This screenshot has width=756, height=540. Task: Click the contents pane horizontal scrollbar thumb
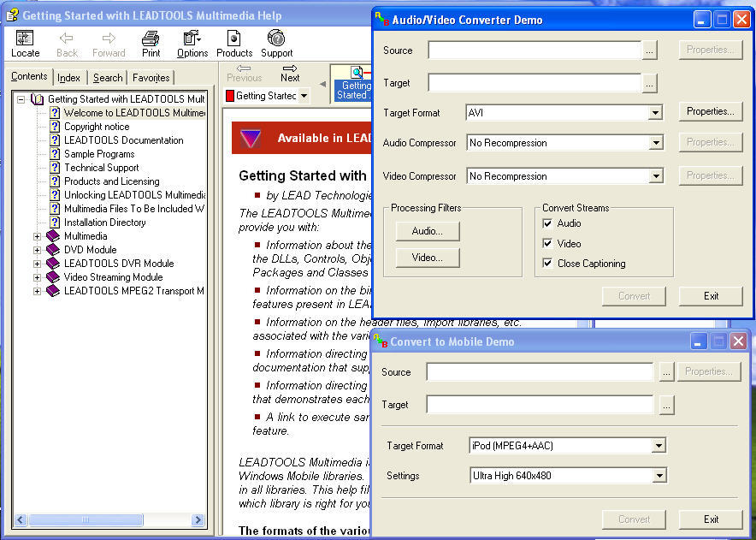[x=86, y=519]
